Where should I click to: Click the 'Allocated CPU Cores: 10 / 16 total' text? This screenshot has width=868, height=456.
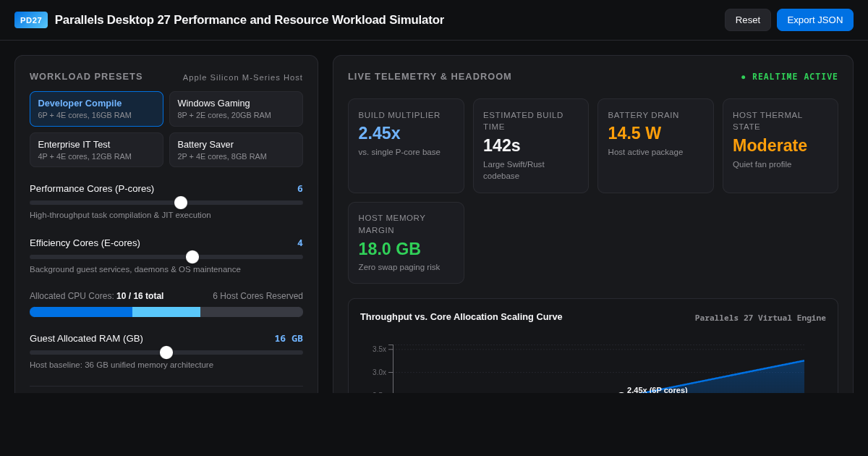(97, 296)
